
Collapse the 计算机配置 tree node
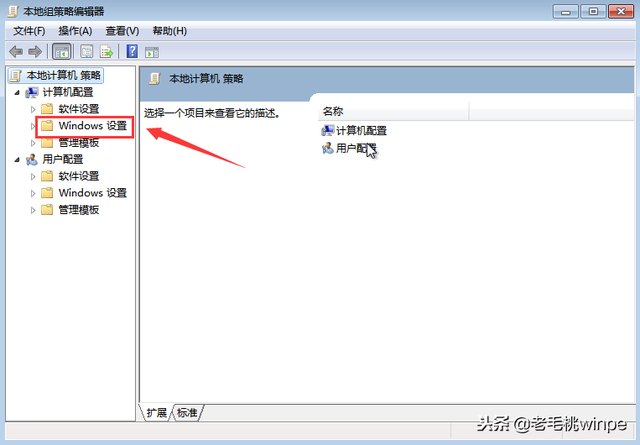click(17, 93)
